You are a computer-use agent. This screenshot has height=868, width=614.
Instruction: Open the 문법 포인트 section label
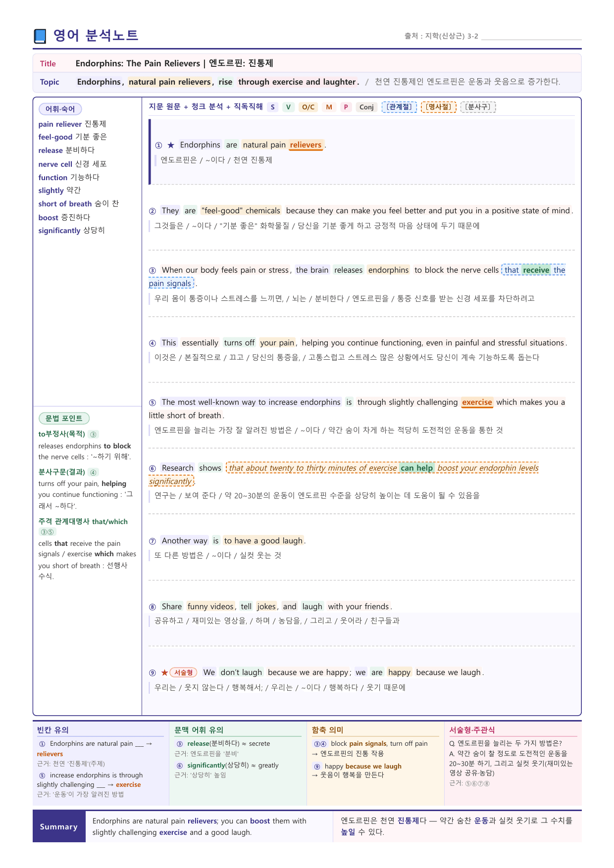[64, 418]
